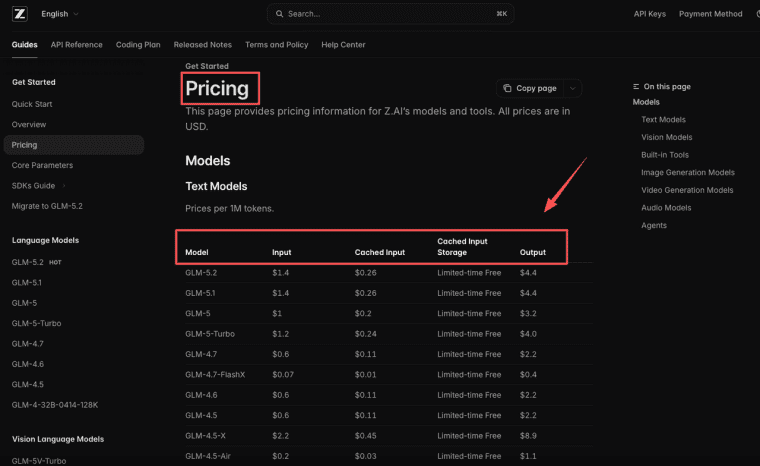Jump to Vision Models in outline
The image size is (760, 466).
(x=667, y=137)
